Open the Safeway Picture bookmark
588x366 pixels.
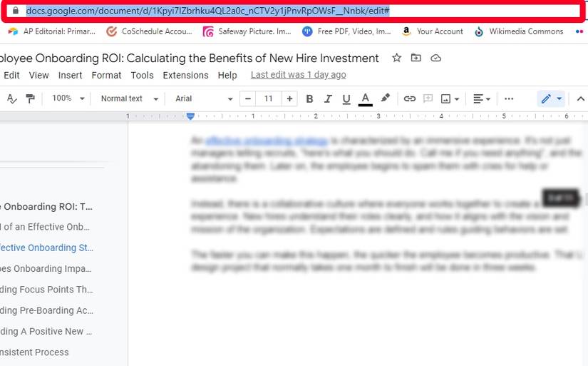point(247,31)
